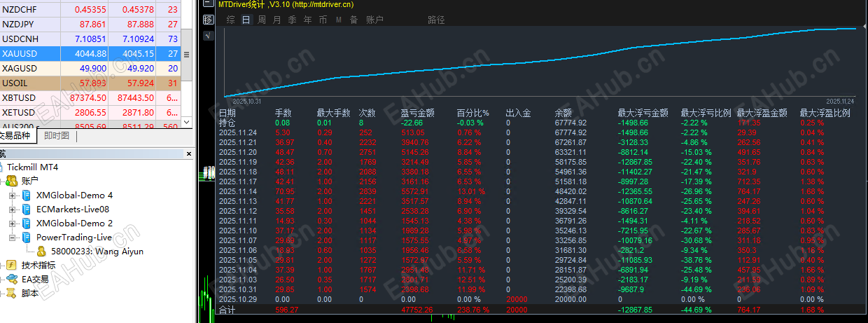Select the XAUUSD row in Market Watch
Screen dimensions: 868x323
coord(91,53)
